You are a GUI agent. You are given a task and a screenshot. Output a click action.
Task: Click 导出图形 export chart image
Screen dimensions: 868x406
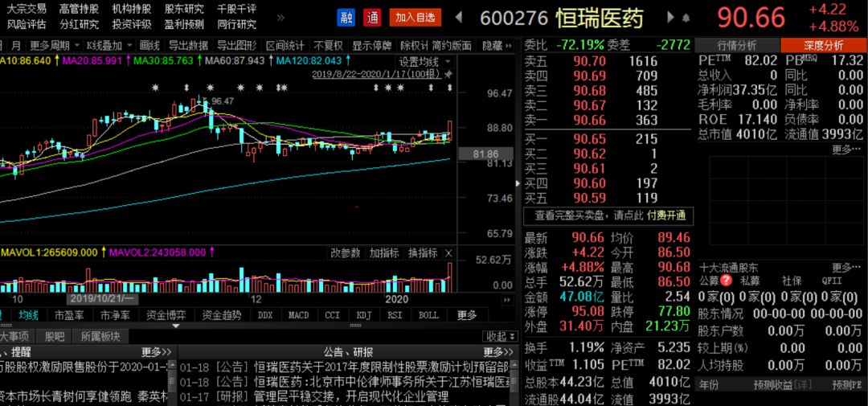(x=236, y=45)
